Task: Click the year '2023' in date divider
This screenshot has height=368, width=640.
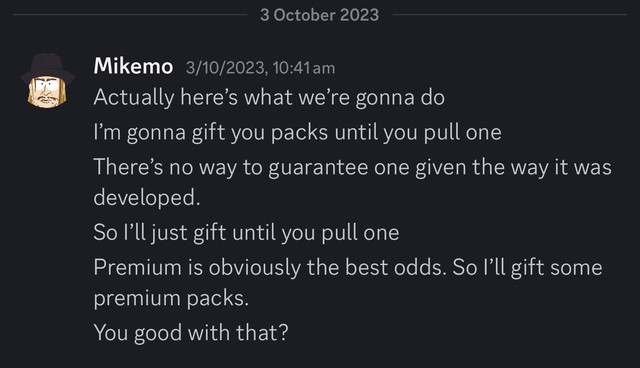Action: [360, 15]
